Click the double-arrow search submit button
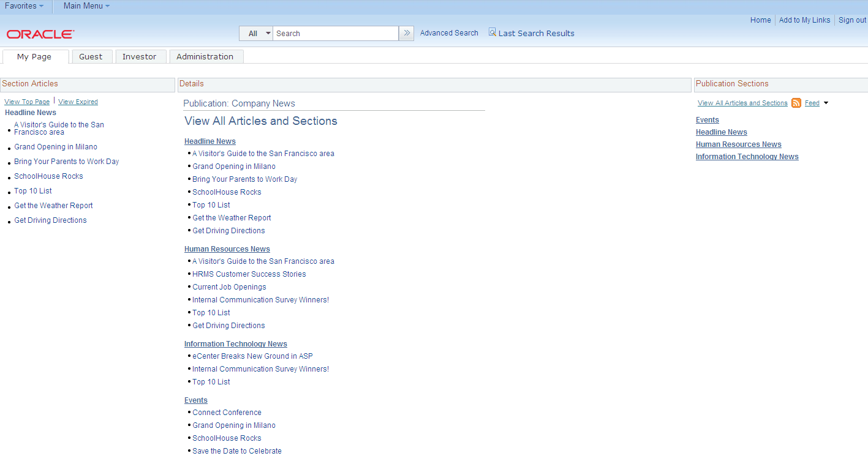 (406, 33)
